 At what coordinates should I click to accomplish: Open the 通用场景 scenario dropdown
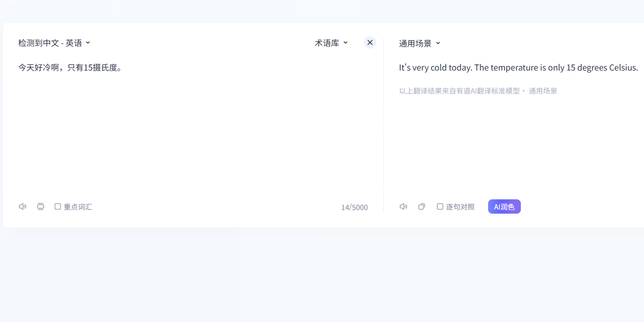(x=415, y=43)
